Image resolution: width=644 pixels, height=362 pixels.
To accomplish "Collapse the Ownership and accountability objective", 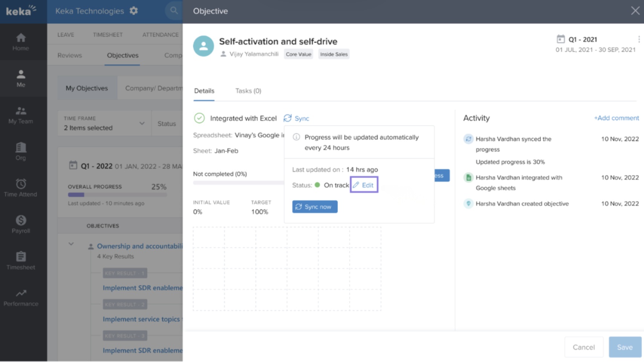I will click(71, 244).
